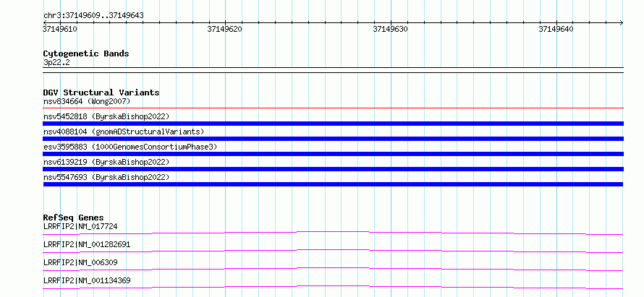Screen dimensions: 644x297
Task: Click the blue bar under nsv5452818
Action: click(x=333, y=124)
